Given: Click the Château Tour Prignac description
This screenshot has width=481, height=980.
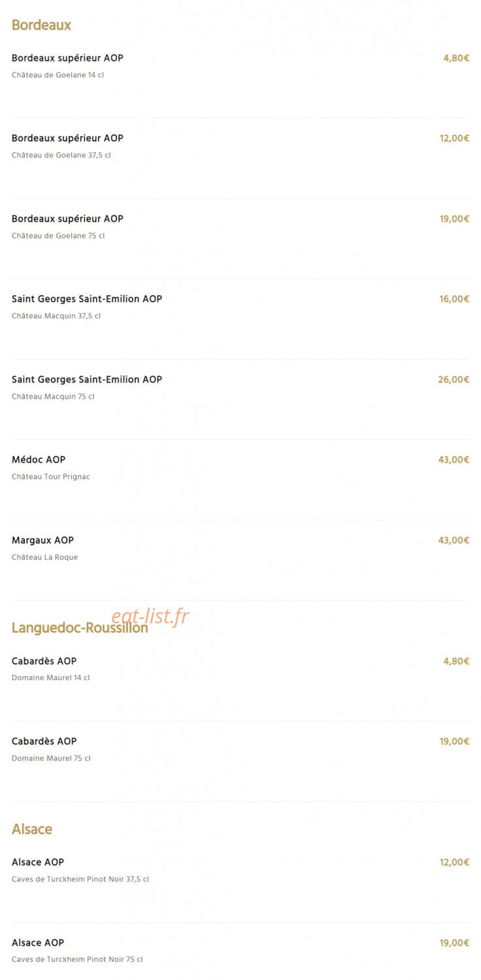Looking at the screenshot, I should coord(51,477).
